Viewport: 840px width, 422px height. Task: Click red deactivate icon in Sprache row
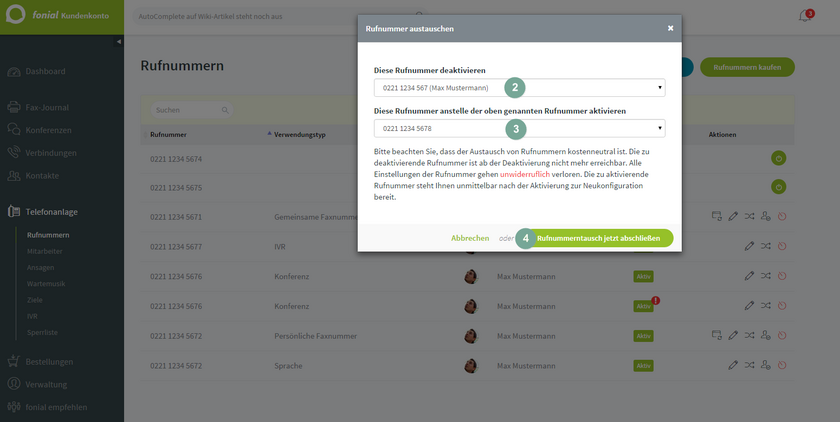782,365
